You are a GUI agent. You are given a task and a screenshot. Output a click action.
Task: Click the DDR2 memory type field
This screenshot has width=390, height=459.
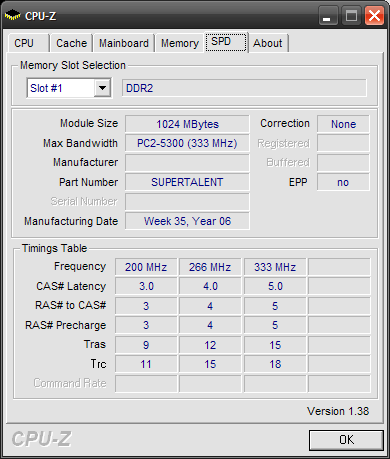244,88
